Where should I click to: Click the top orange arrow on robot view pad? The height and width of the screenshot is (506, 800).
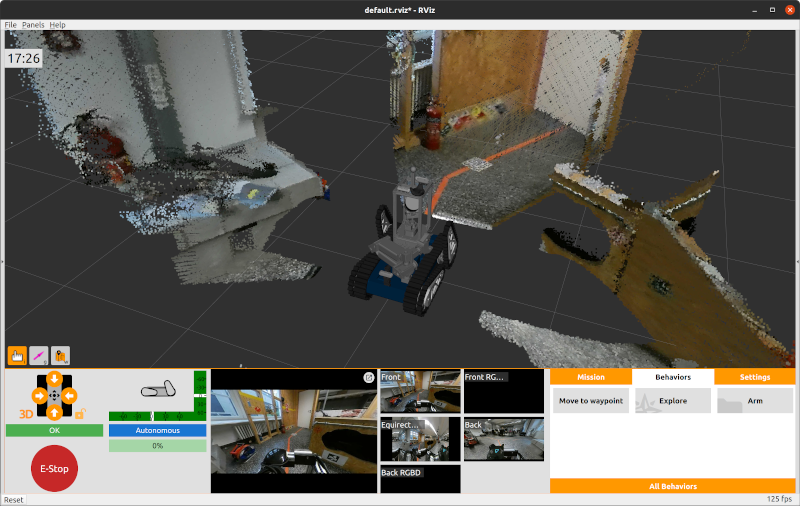click(x=55, y=379)
